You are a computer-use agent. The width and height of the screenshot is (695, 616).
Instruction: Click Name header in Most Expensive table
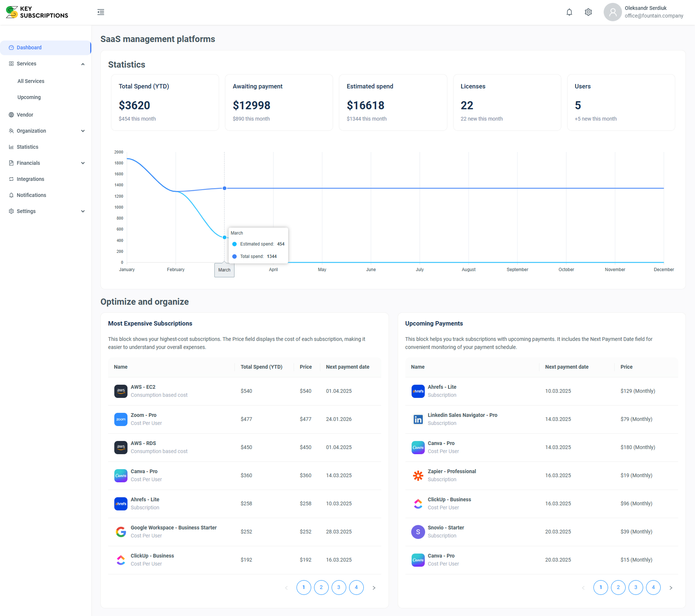pos(121,367)
